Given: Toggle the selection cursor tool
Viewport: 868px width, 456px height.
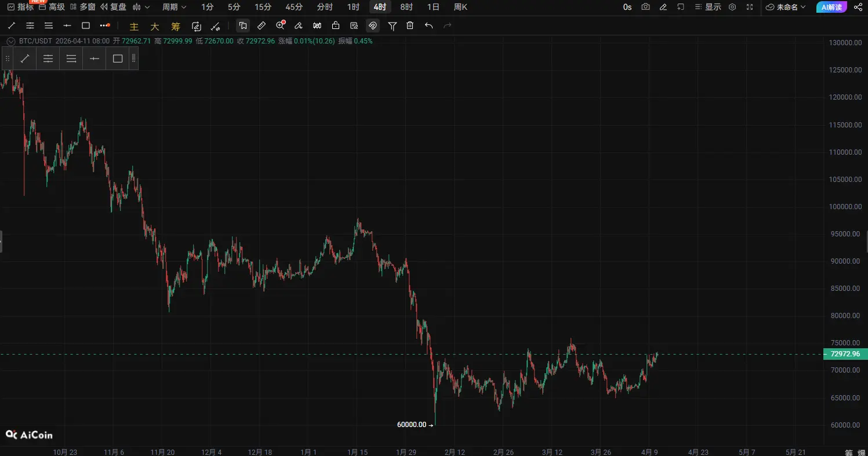Looking at the screenshot, I should click(x=243, y=25).
